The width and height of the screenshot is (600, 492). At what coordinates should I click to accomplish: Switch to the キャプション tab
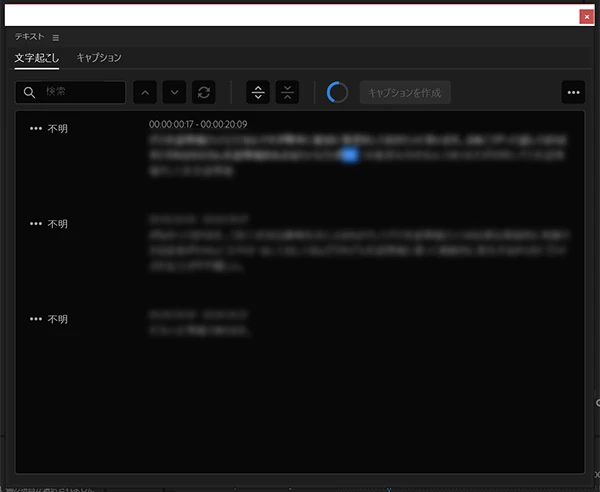point(99,57)
